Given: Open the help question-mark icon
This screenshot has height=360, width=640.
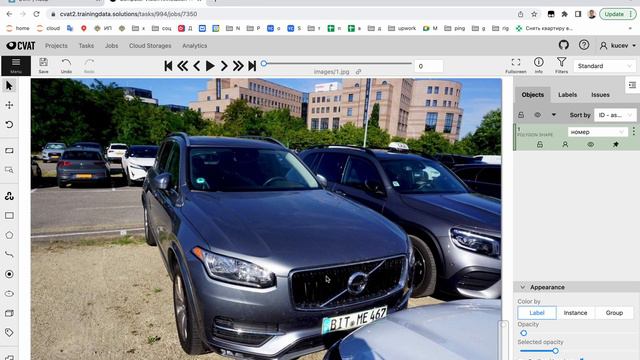Looking at the screenshot, I should click(584, 45).
